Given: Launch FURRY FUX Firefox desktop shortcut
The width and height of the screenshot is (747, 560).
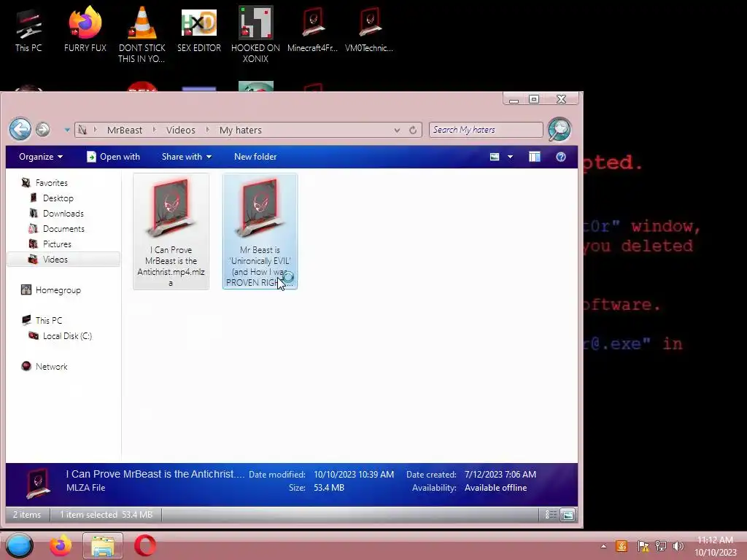Looking at the screenshot, I should [85, 31].
